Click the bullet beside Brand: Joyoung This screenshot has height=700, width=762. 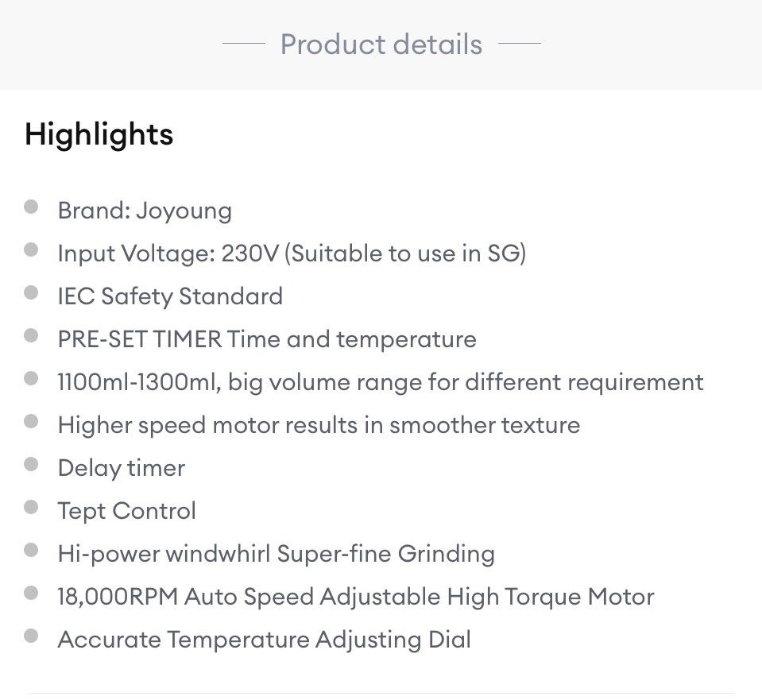32,207
